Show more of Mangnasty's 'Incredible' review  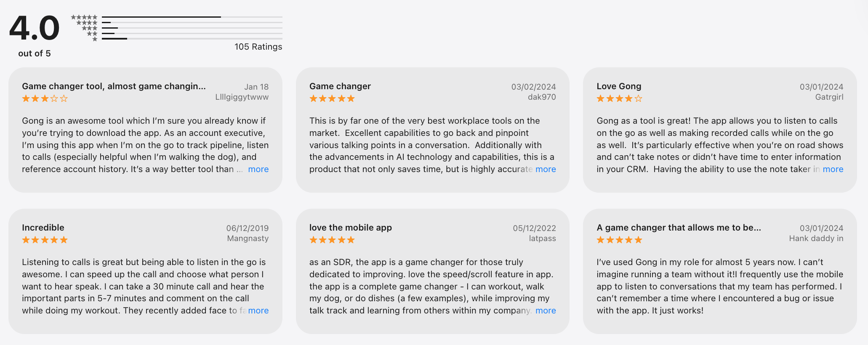click(258, 310)
